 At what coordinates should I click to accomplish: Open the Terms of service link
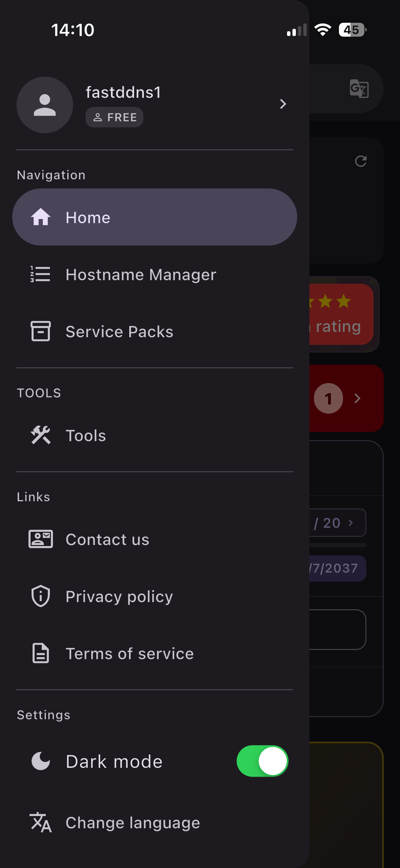point(129,653)
